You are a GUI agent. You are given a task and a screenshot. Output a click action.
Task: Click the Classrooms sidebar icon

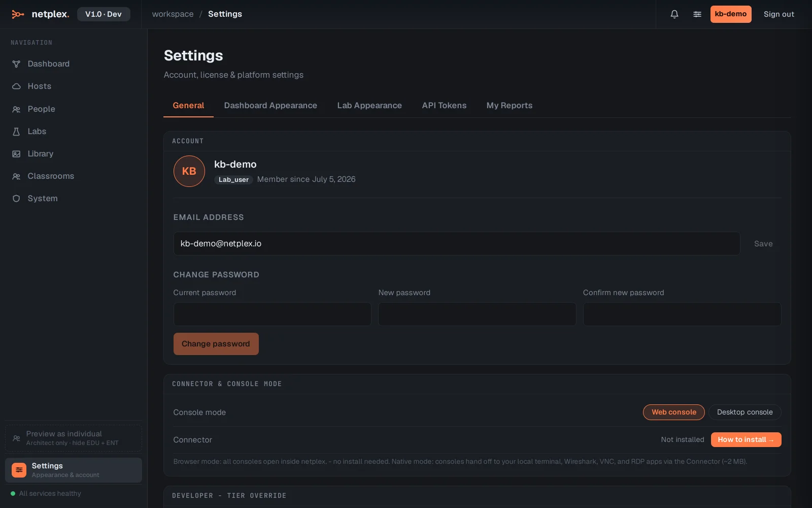pos(16,176)
